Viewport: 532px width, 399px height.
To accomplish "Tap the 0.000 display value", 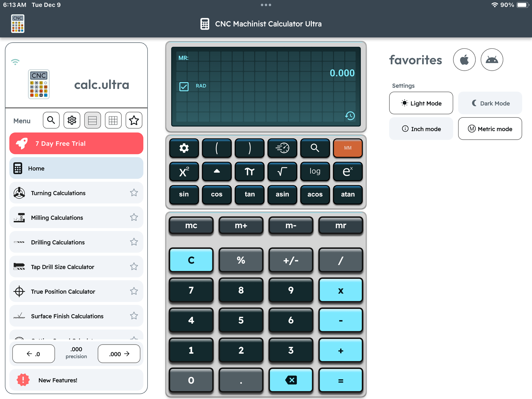I will [x=342, y=73].
